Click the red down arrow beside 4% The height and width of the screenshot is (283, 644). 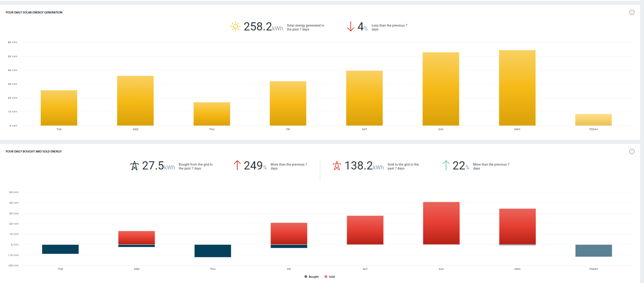pyautogui.click(x=350, y=27)
